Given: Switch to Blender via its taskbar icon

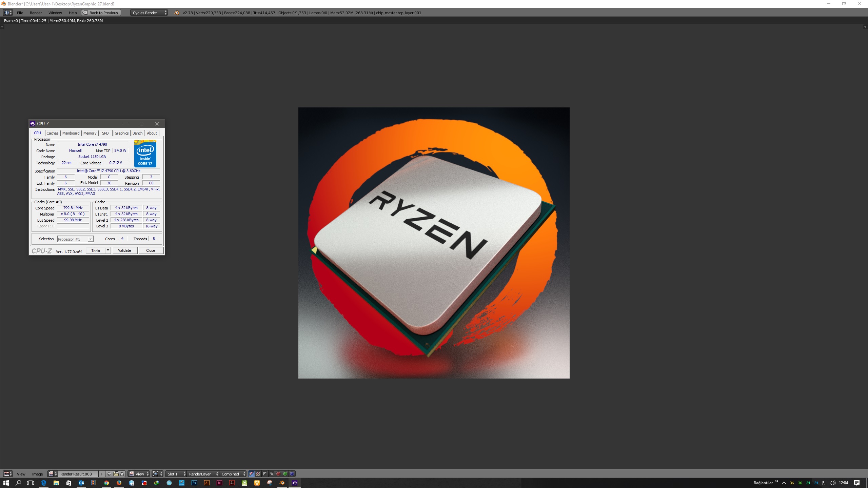Looking at the screenshot, I should tap(282, 483).
